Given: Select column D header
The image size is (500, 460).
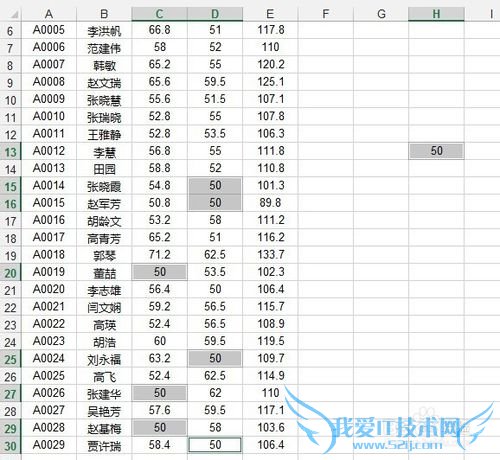Looking at the screenshot, I should point(215,14).
